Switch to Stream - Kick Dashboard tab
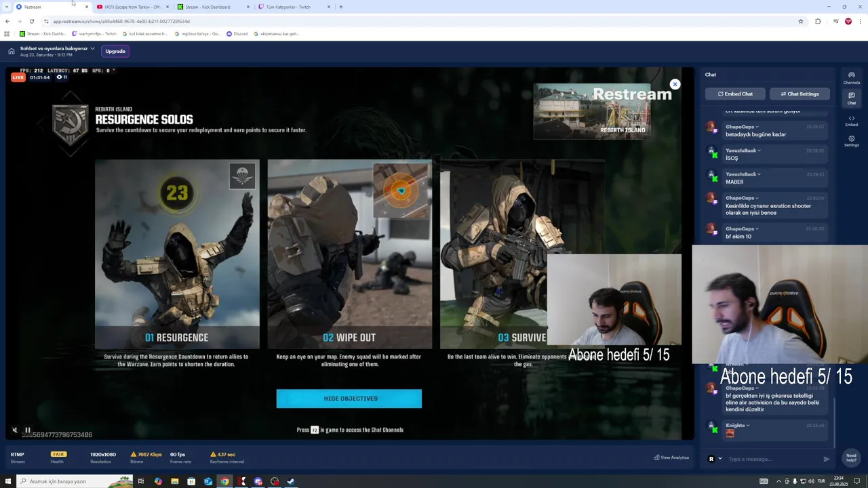This screenshot has height=488, width=868. tap(213, 7)
